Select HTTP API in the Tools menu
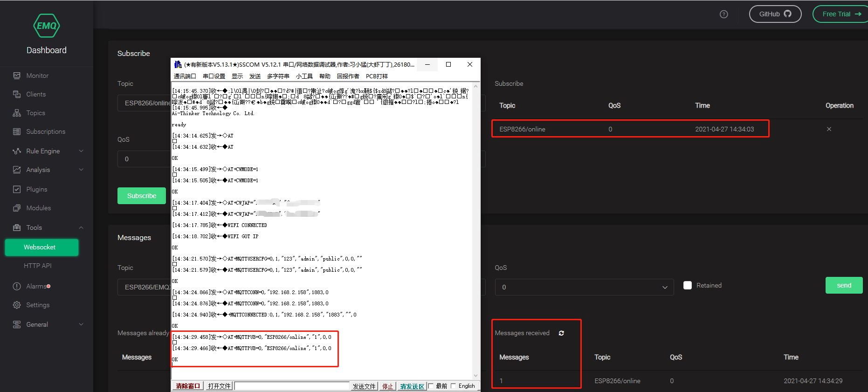This screenshot has width=868, height=392. click(x=38, y=266)
